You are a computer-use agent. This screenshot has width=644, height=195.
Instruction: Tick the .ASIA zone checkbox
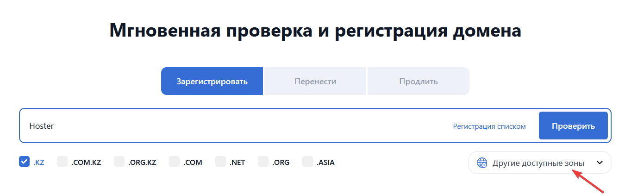pyautogui.click(x=308, y=162)
